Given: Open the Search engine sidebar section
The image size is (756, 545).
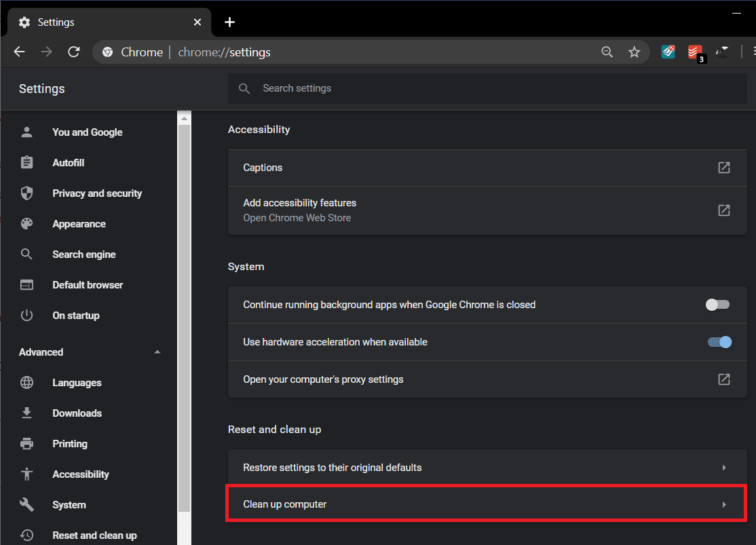Looking at the screenshot, I should 83,255.
